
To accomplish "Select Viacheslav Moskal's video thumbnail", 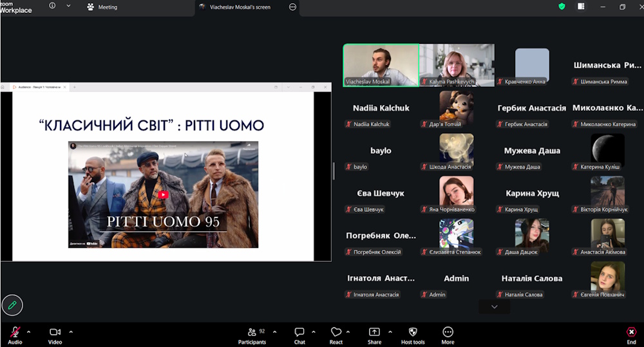I will click(381, 64).
